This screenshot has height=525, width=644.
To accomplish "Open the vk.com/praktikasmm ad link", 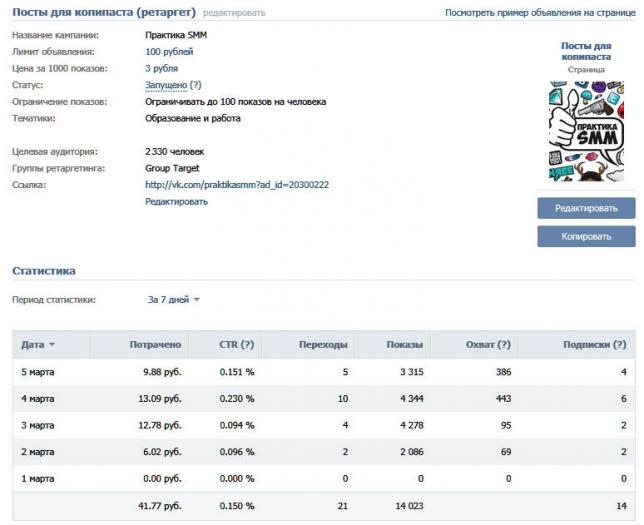I will tap(237, 185).
